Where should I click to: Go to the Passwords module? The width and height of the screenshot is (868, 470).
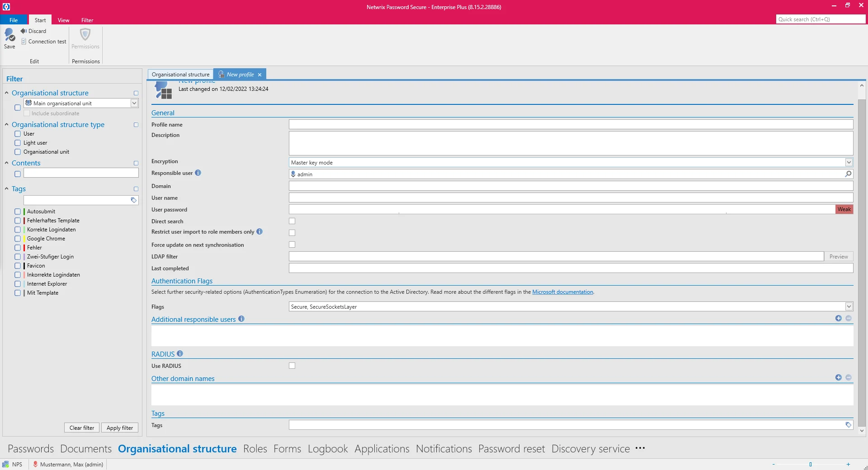(x=31, y=449)
